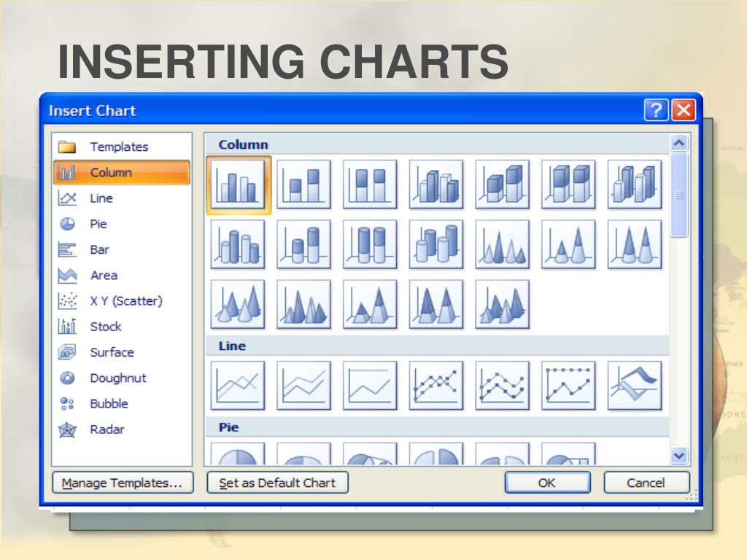Choose the first Pie chart thumbnail
The height and width of the screenshot is (560, 747).
click(238, 454)
